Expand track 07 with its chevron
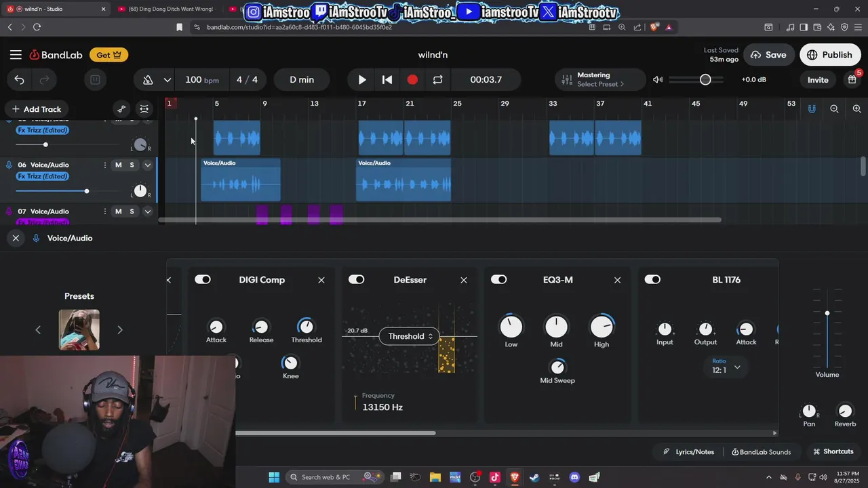868x488 pixels. [147, 211]
